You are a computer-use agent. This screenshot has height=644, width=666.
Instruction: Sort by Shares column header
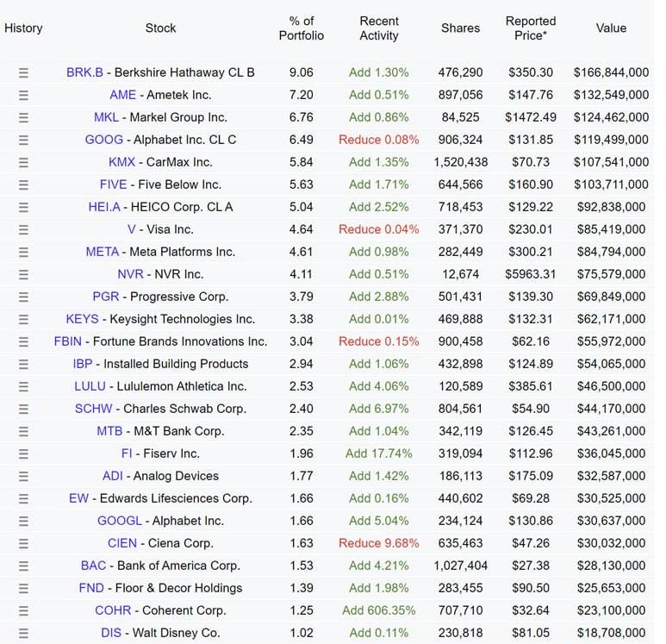coord(460,28)
